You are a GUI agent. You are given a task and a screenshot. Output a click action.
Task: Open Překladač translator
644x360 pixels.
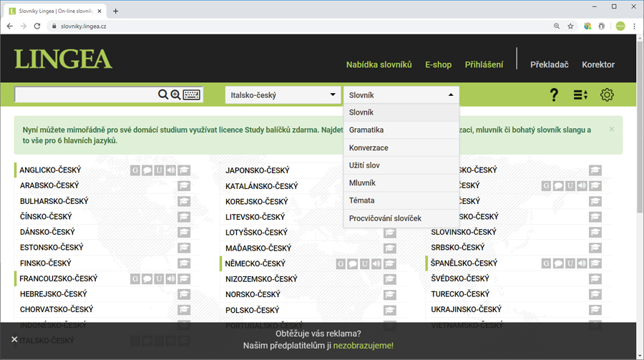[549, 64]
